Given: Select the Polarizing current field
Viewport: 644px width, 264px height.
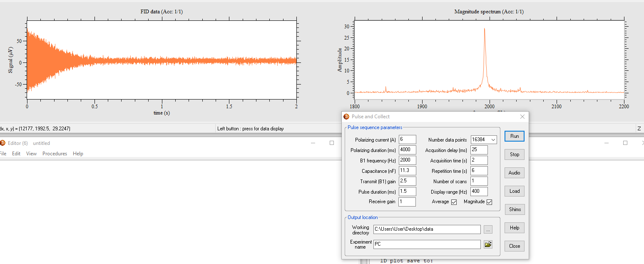Looking at the screenshot, I should [407, 139].
